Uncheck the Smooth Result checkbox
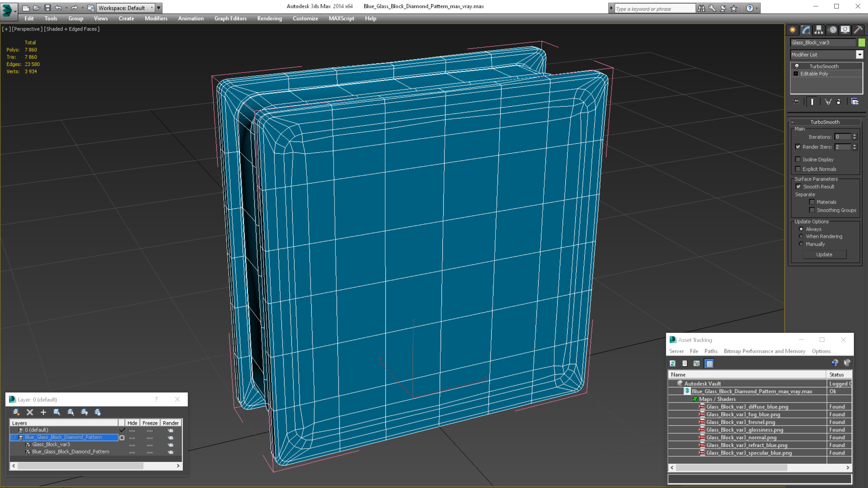Viewport: 868px width, 488px height. click(x=798, y=186)
